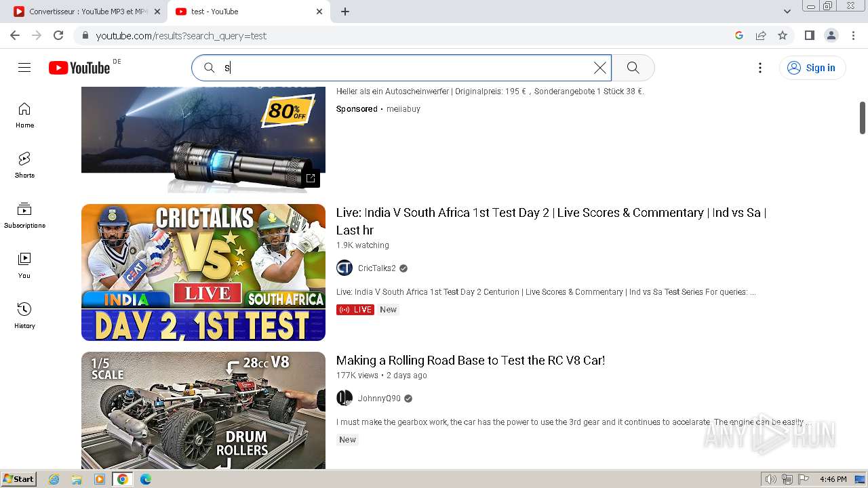Screen dimensions: 868x488
Task: Launch Internet Explorer from taskbar
Action: coord(54,479)
